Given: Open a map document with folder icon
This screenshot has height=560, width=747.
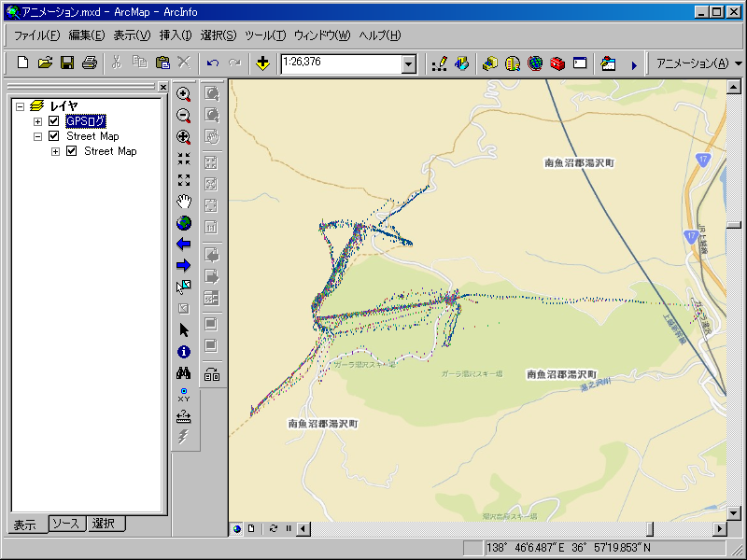Looking at the screenshot, I should tap(45, 63).
